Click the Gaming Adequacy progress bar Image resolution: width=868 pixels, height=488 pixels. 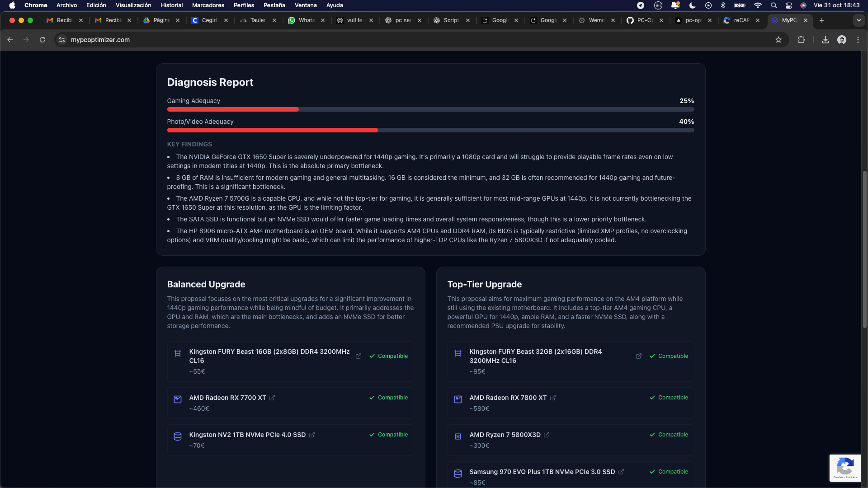430,109
